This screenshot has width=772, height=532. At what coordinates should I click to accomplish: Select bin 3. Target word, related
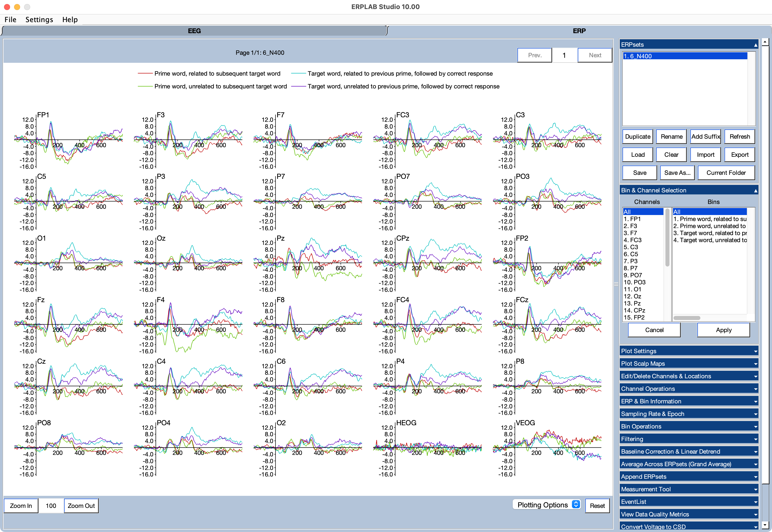(710, 233)
